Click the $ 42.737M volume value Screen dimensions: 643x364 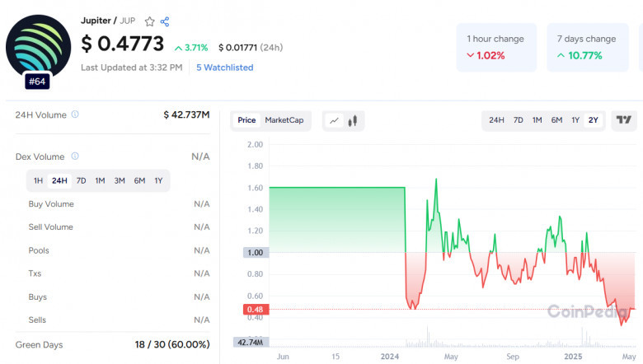coord(186,114)
